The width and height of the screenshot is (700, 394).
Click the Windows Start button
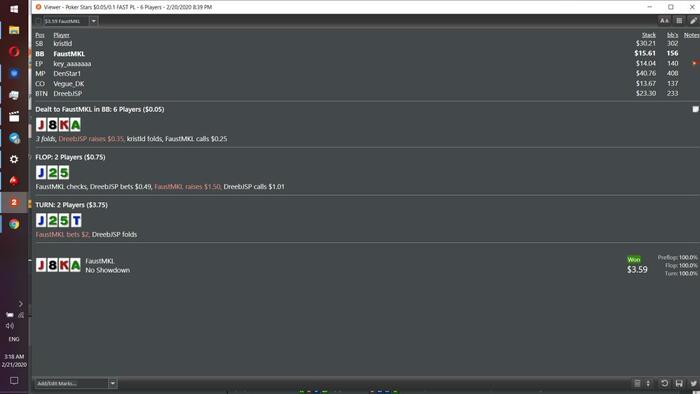click(14, 9)
